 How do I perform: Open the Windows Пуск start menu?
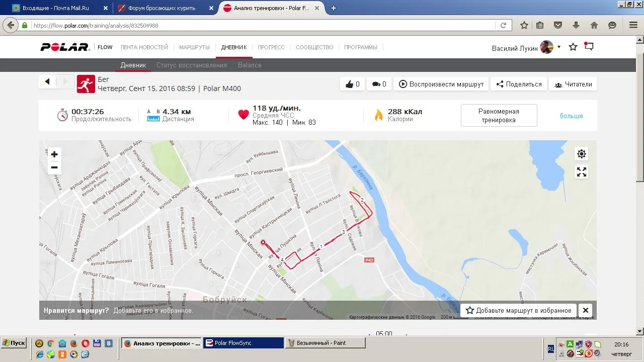click(x=14, y=343)
